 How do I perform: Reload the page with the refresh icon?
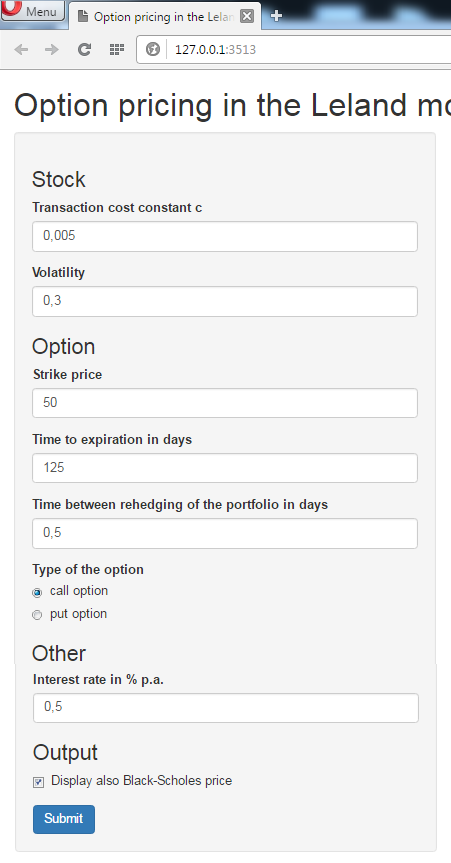(x=84, y=50)
